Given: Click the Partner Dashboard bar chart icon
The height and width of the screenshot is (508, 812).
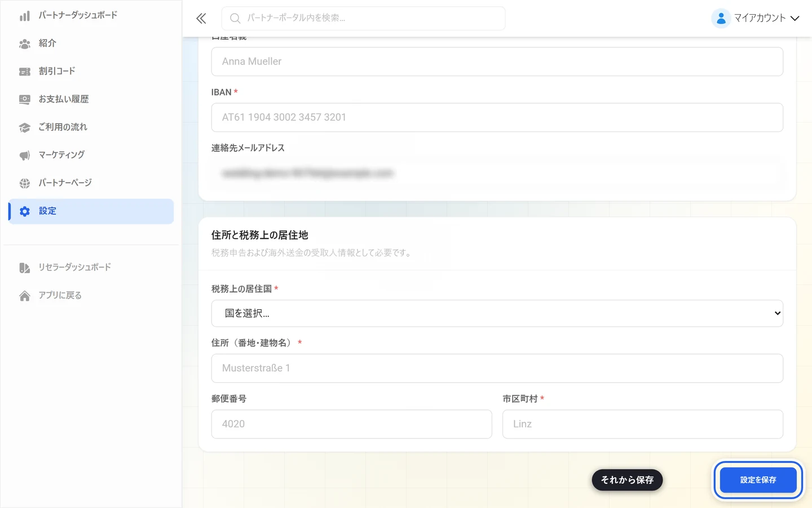Looking at the screenshot, I should (x=25, y=16).
